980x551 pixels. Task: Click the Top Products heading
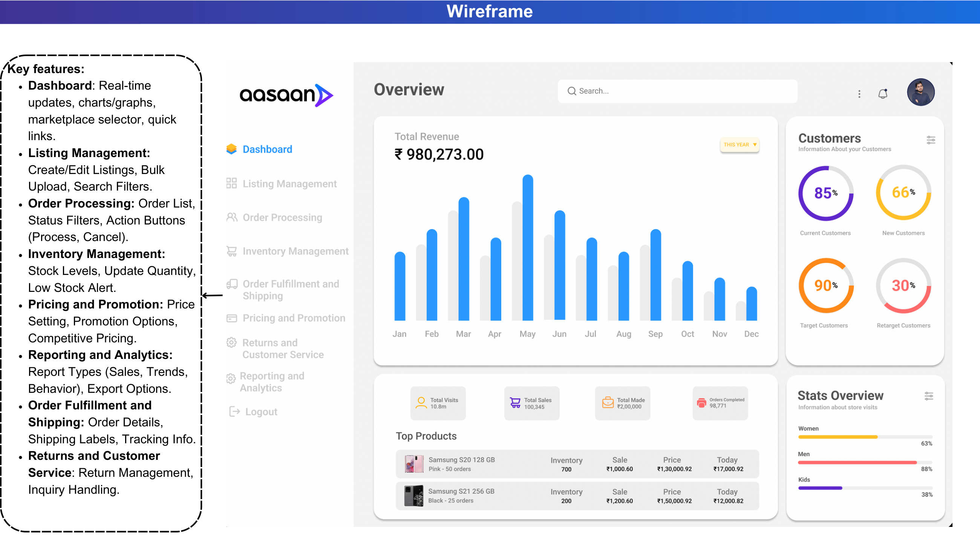click(x=426, y=436)
